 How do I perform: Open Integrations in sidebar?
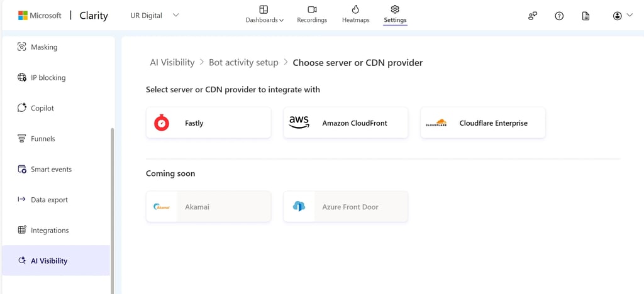coord(56,231)
